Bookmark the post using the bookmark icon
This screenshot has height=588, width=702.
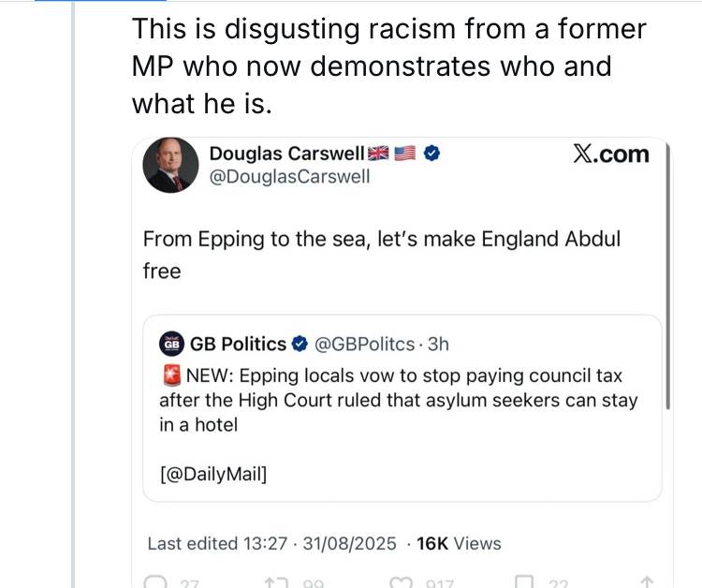point(526,581)
